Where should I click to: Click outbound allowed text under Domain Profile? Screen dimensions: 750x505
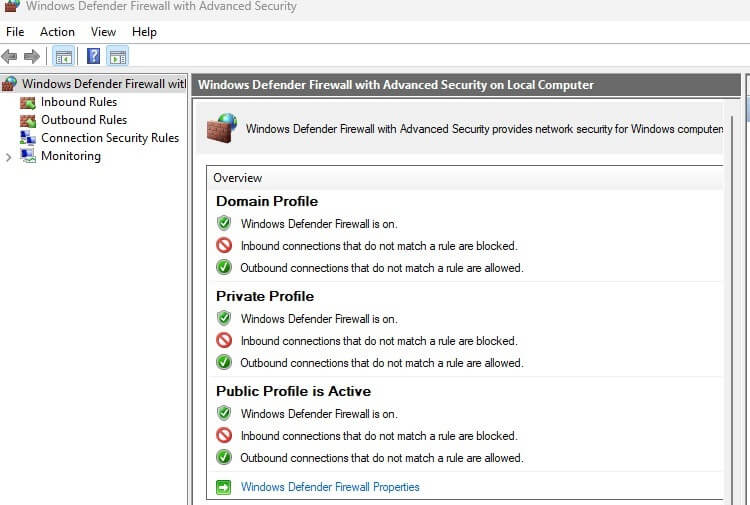click(382, 268)
